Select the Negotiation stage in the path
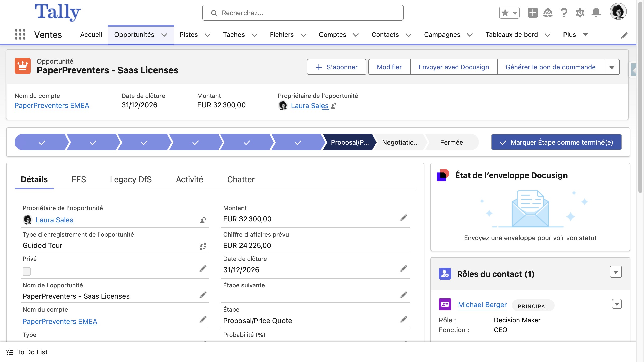 [400, 142]
